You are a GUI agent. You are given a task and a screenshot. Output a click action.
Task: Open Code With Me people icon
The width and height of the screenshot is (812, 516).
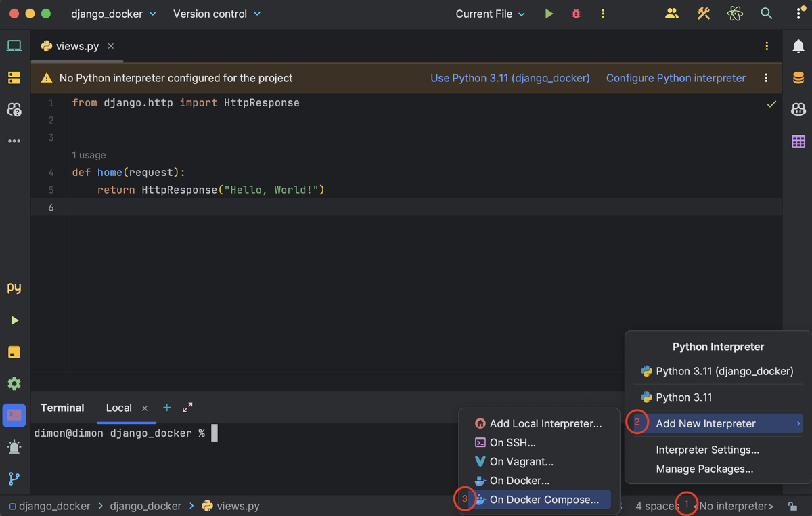[x=671, y=14]
